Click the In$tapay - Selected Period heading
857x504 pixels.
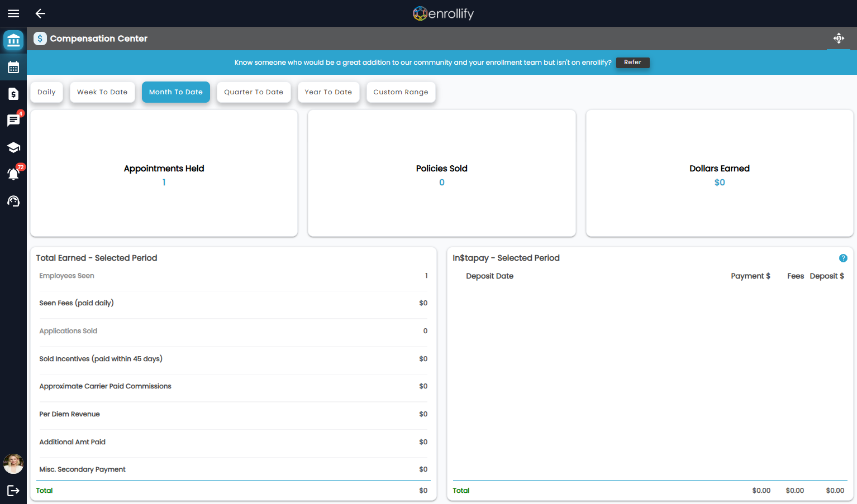(506, 258)
